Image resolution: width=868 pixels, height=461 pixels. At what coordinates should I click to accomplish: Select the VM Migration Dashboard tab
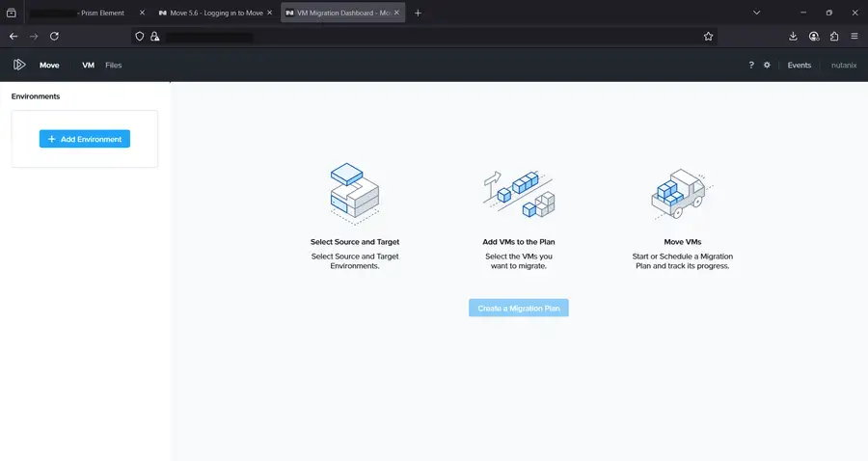click(342, 13)
